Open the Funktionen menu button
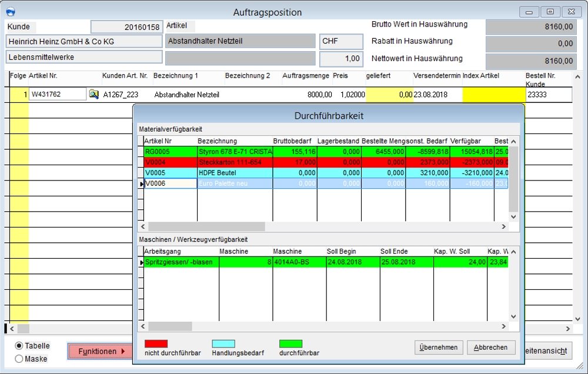This screenshot has width=588, height=374. 100,351
